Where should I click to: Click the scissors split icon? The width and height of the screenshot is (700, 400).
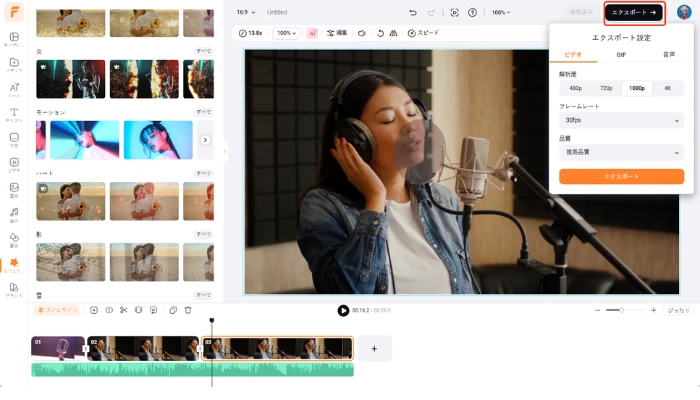123,310
